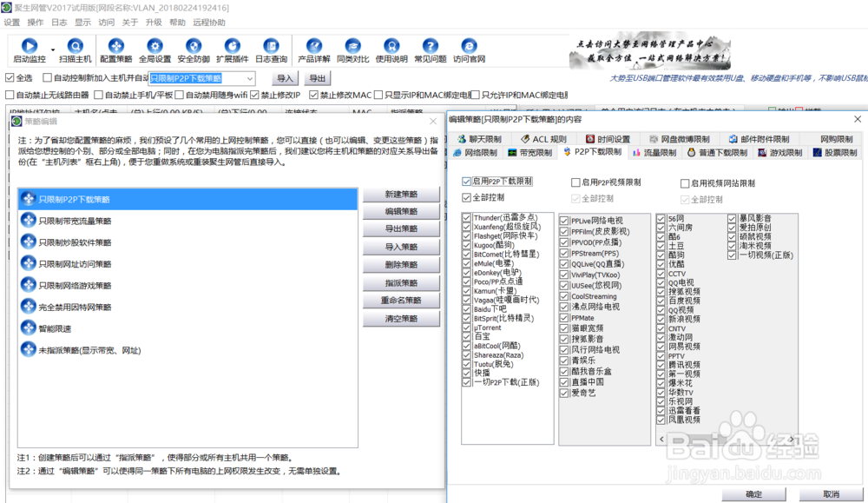Click the 扫描主机 scan hosts icon
868x503 pixels.
click(76, 45)
